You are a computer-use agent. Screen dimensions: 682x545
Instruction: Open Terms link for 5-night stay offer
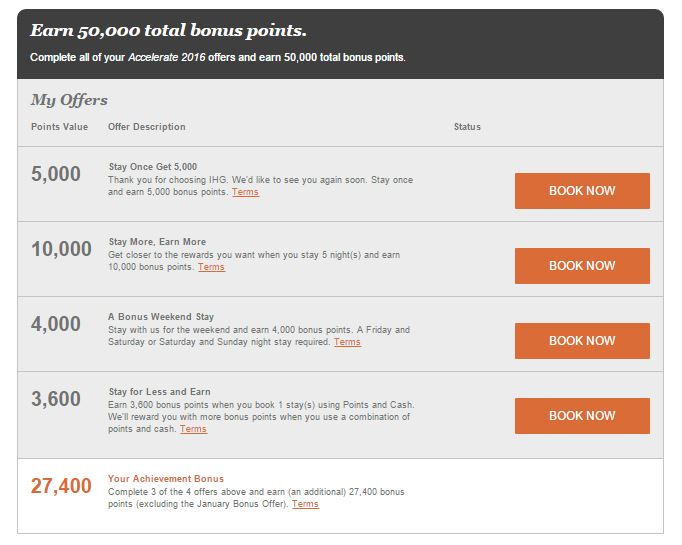211,267
